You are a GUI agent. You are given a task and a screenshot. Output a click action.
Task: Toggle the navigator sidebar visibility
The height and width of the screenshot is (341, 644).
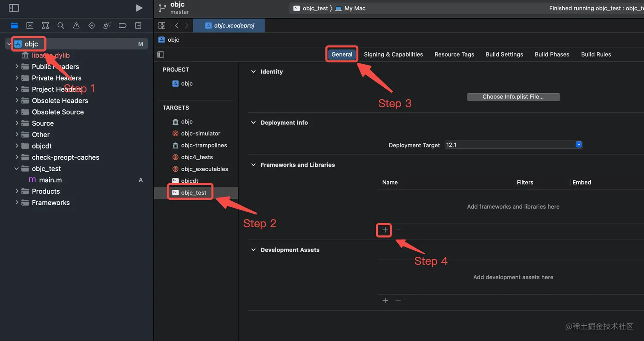[x=14, y=8]
